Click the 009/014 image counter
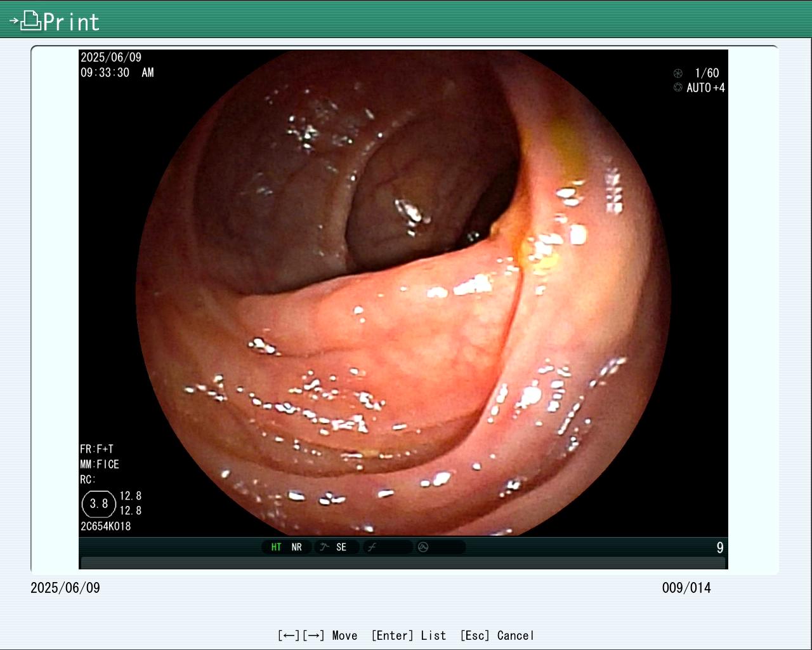 (686, 588)
